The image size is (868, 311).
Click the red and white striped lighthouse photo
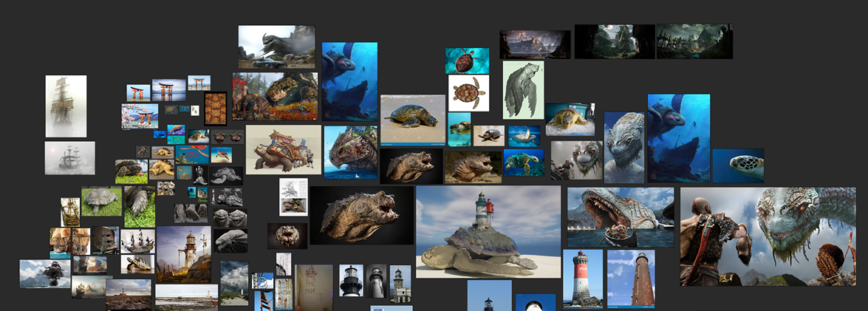(582, 279)
